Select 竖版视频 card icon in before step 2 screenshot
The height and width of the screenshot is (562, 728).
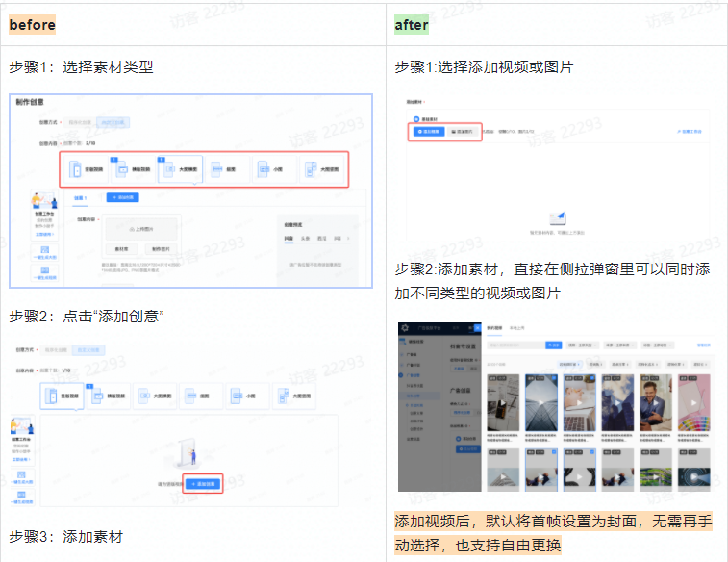click(x=51, y=396)
